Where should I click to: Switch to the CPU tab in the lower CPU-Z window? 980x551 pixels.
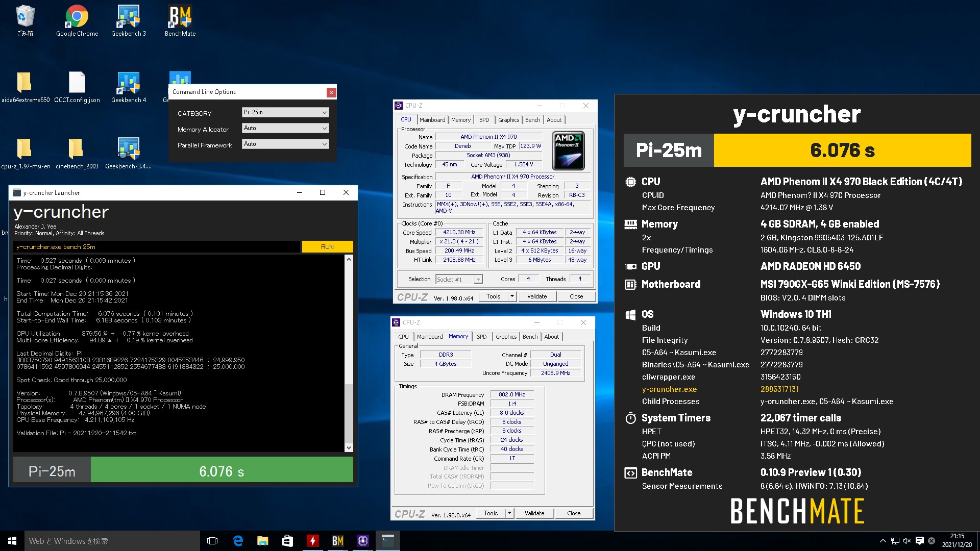coord(403,337)
